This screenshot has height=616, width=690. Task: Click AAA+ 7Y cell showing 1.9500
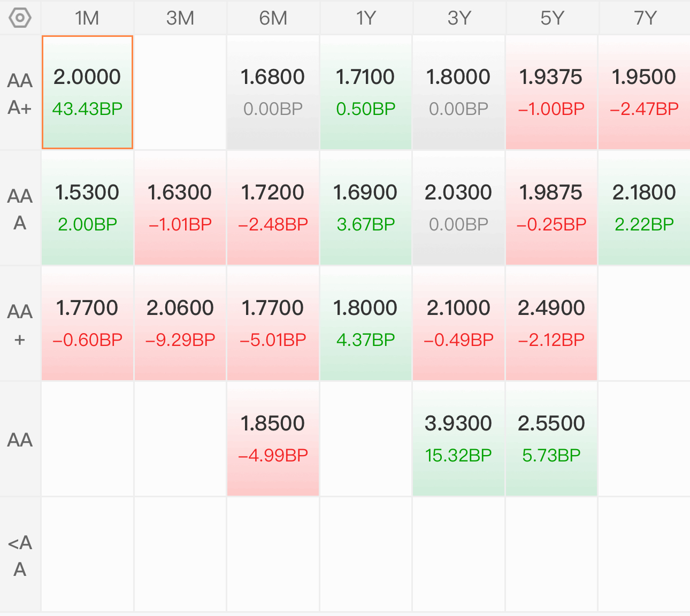pos(644,93)
